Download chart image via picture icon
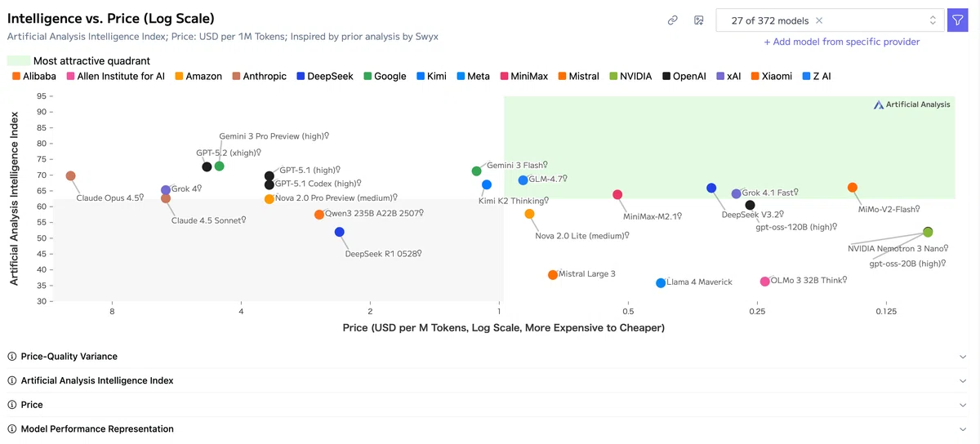The height and width of the screenshot is (444, 980). pos(699,20)
